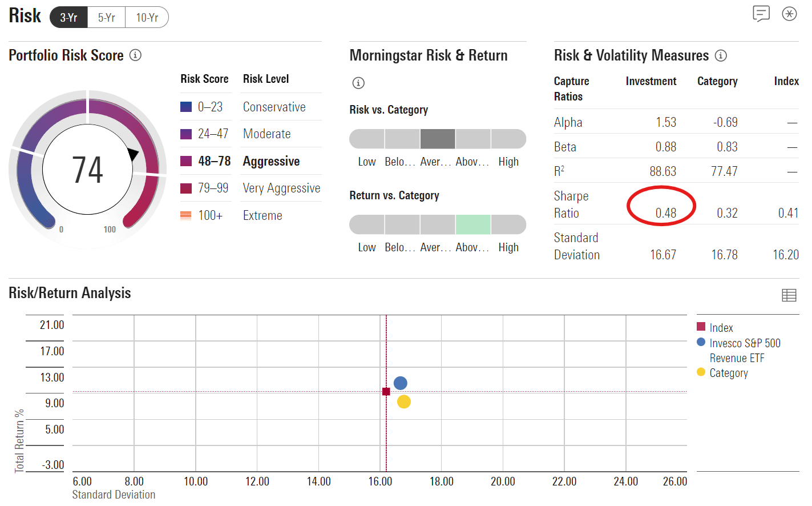Screen dimensions: 812x506
Task: Switch to the 5-Yr tab
Action: pyautogui.click(x=106, y=17)
